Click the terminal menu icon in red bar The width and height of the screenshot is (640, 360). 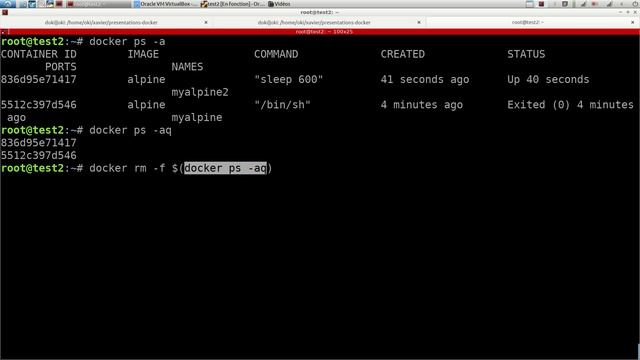click(x=3, y=31)
